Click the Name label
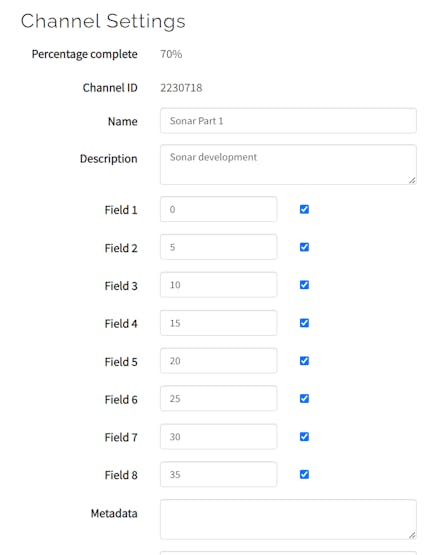This screenshot has height=555, width=446. click(x=122, y=121)
